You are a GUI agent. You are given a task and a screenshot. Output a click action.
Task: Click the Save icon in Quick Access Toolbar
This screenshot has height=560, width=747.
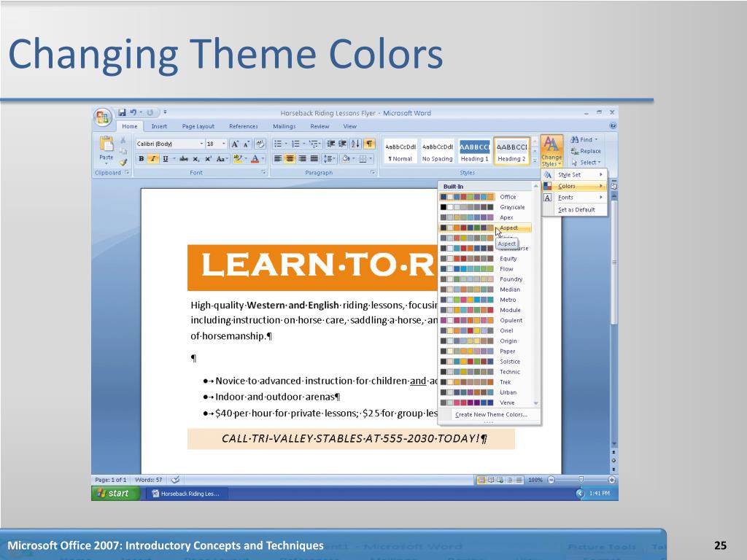click(x=122, y=112)
